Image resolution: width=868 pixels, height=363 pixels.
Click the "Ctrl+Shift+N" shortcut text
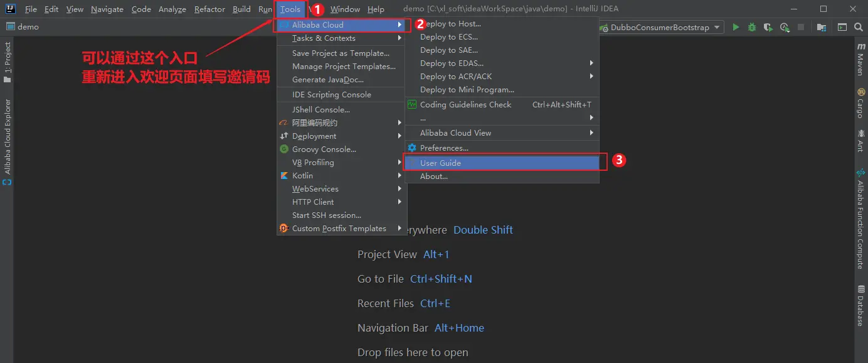441,279
